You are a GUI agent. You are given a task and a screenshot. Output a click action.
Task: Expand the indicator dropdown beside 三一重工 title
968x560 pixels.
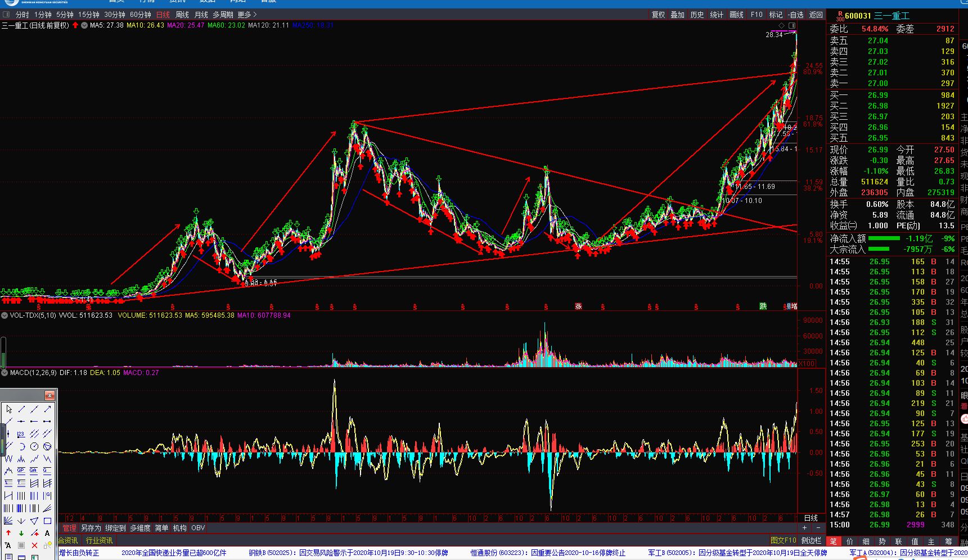tap(84, 25)
